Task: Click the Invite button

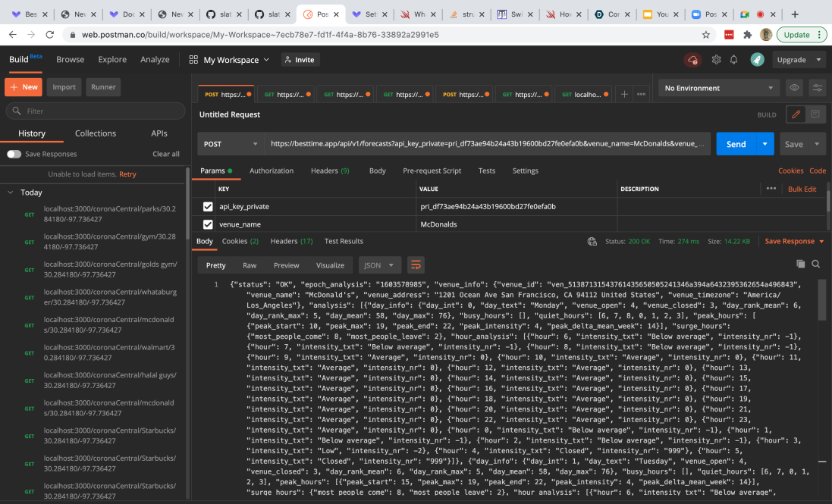Action: [x=300, y=60]
